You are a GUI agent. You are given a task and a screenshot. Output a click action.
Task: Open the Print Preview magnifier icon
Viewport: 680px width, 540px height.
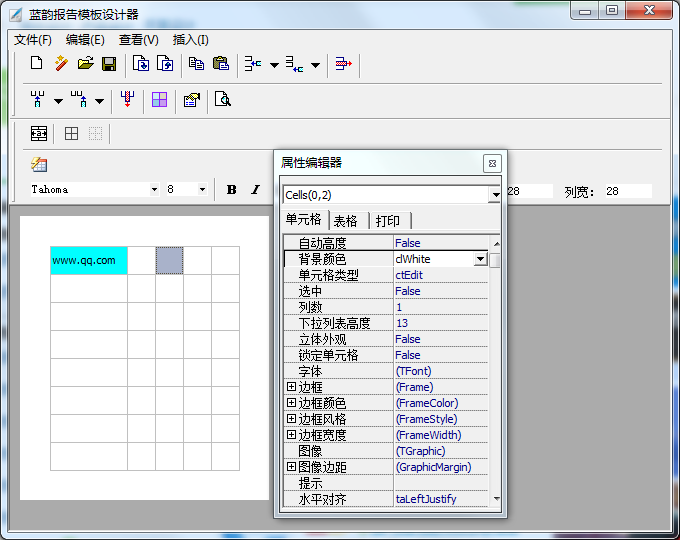222,100
